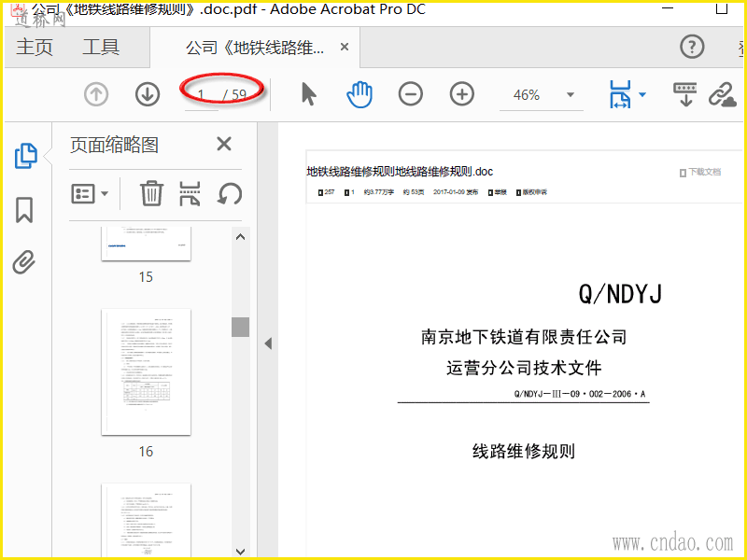The image size is (747, 560).
Task: Click 地铁线路维修规则地线路维修规则.doc title text
Action: click(400, 172)
